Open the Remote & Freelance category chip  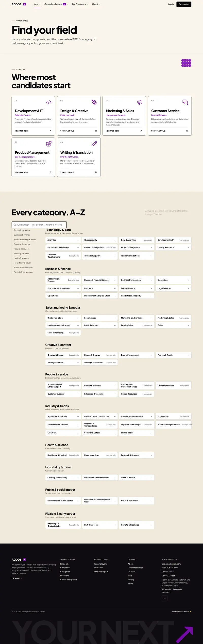(137, 525)
